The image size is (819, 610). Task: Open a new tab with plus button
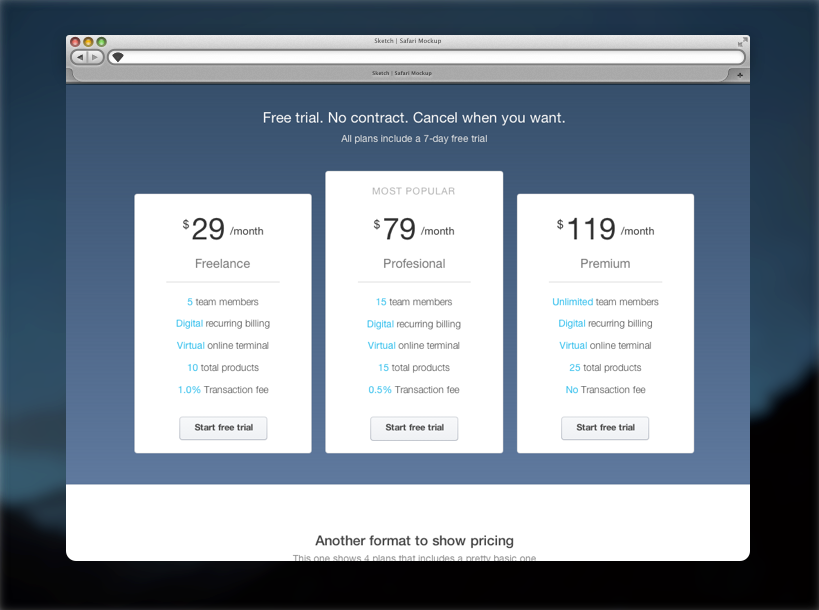click(739, 74)
